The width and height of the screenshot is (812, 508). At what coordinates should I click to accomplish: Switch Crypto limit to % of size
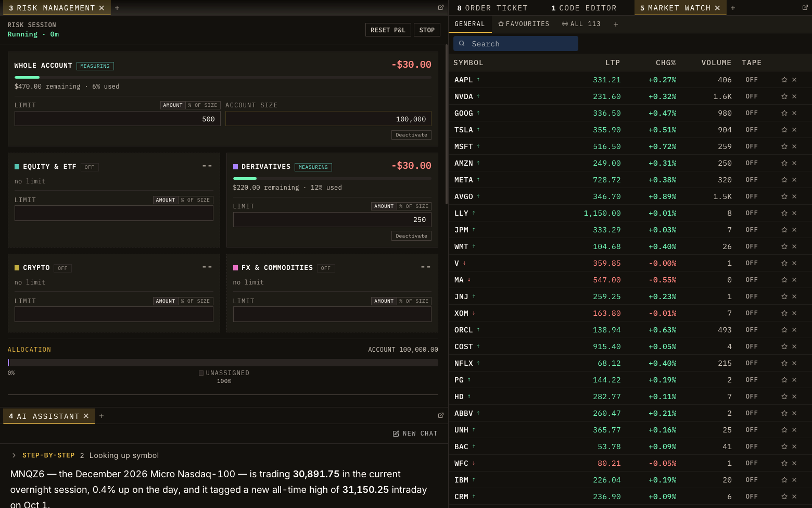click(x=196, y=301)
